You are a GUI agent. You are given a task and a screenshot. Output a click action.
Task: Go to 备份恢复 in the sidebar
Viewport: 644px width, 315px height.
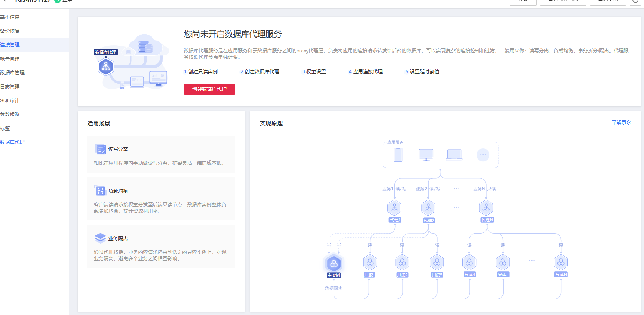pos(10,31)
